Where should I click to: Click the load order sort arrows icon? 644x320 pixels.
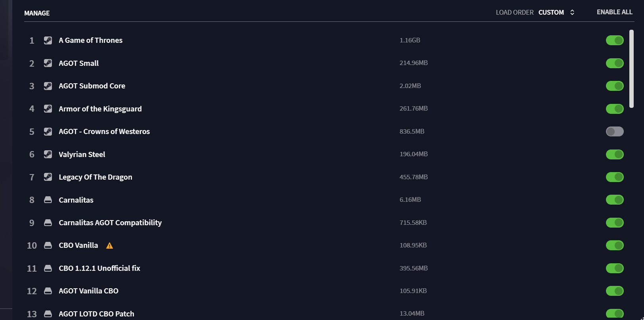572,12
